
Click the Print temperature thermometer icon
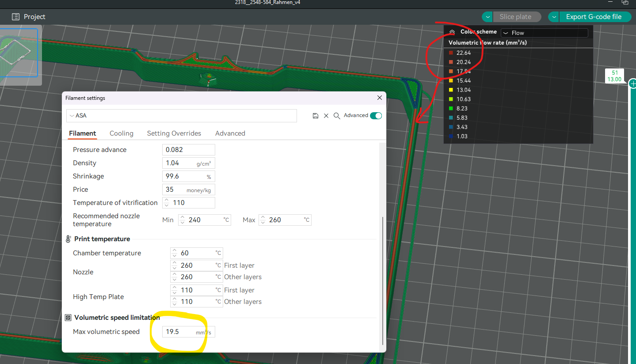pyautogui.click(x=68, y=239)
